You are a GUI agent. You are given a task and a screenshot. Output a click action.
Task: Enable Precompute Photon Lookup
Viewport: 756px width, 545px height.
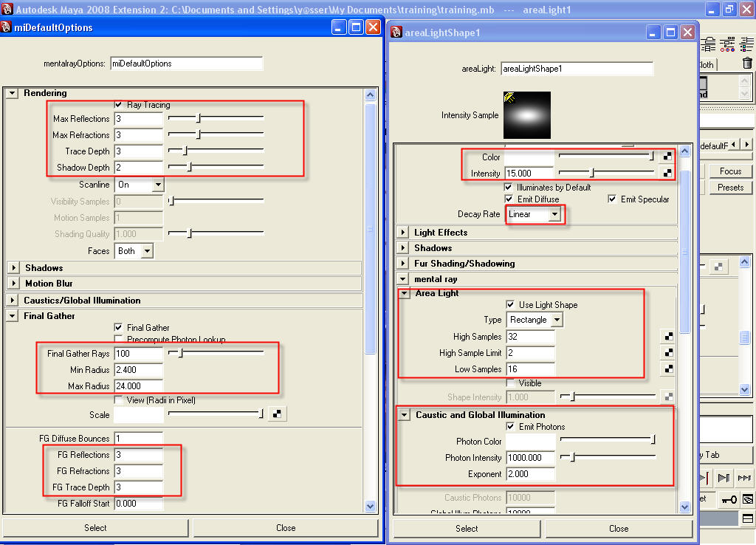118,338
